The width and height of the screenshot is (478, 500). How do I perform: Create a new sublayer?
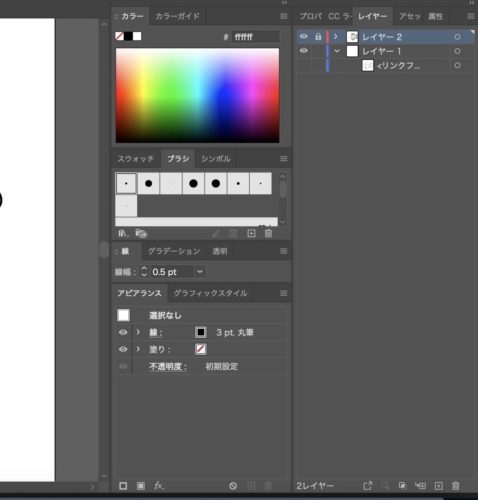[420, 486]
